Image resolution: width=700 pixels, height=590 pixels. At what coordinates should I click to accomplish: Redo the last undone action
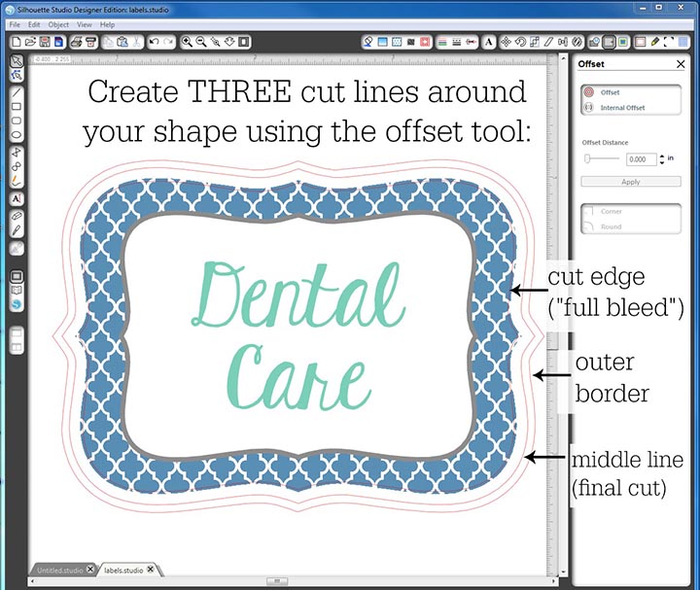point(168,42)
